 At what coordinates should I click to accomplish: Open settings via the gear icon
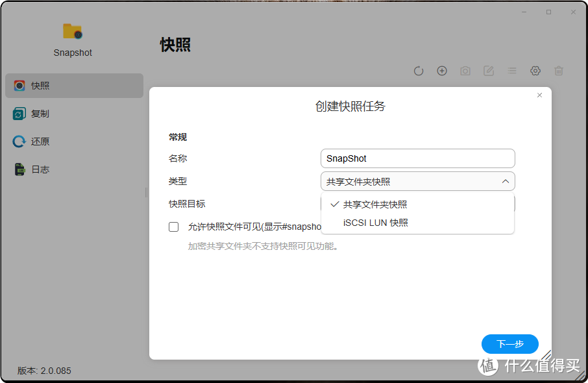[535, 71]
